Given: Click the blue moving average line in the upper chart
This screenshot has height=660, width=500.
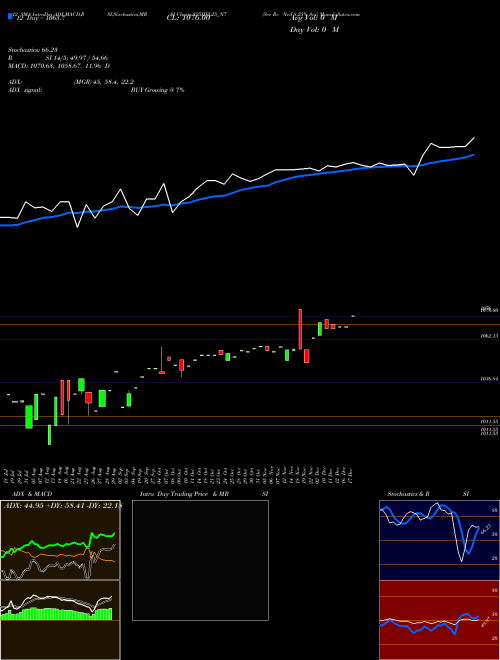Looking at the screenshot, I should point(237,191).
